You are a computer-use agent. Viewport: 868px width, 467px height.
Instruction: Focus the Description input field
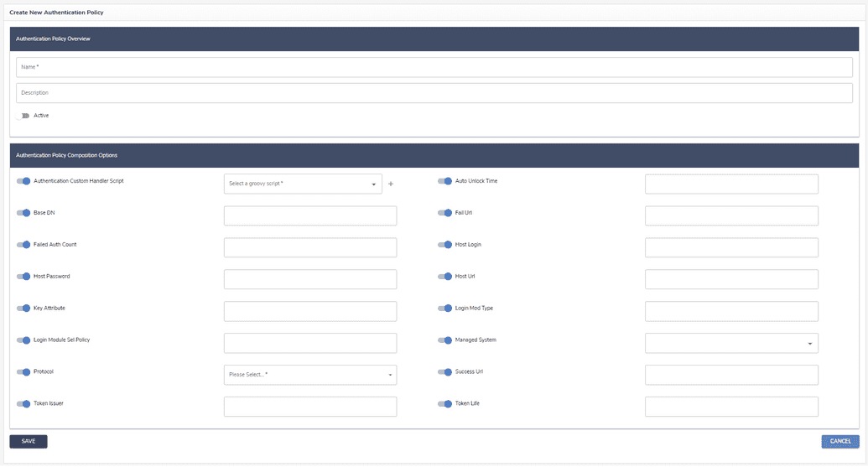pyautogui.click(x=434, y=93)
